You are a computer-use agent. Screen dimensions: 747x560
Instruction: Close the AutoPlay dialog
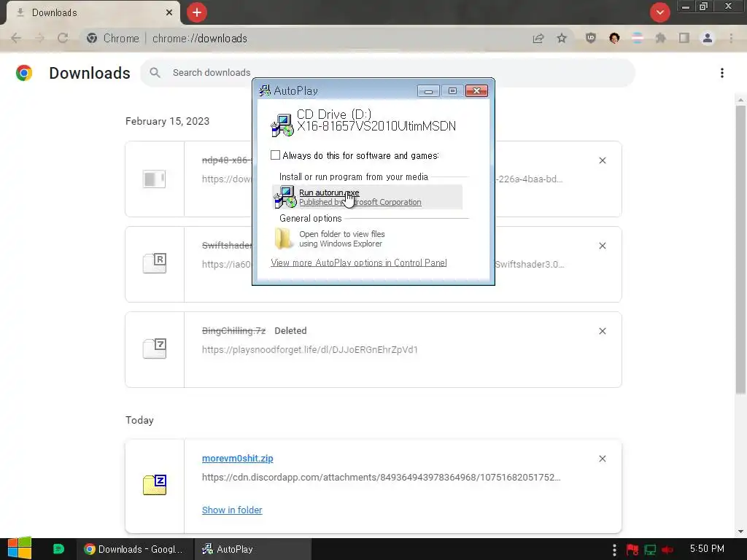click(x=476, y=91)
